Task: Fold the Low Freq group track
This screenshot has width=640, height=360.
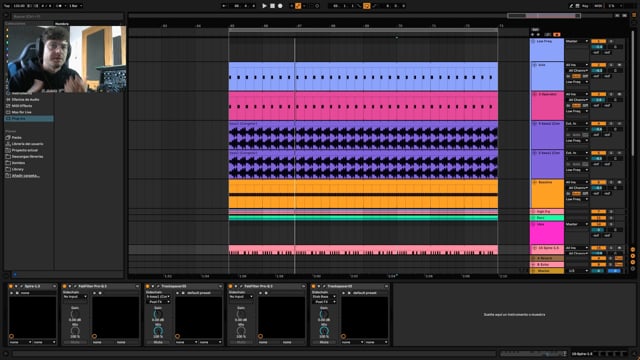Action: coord(533,41)
